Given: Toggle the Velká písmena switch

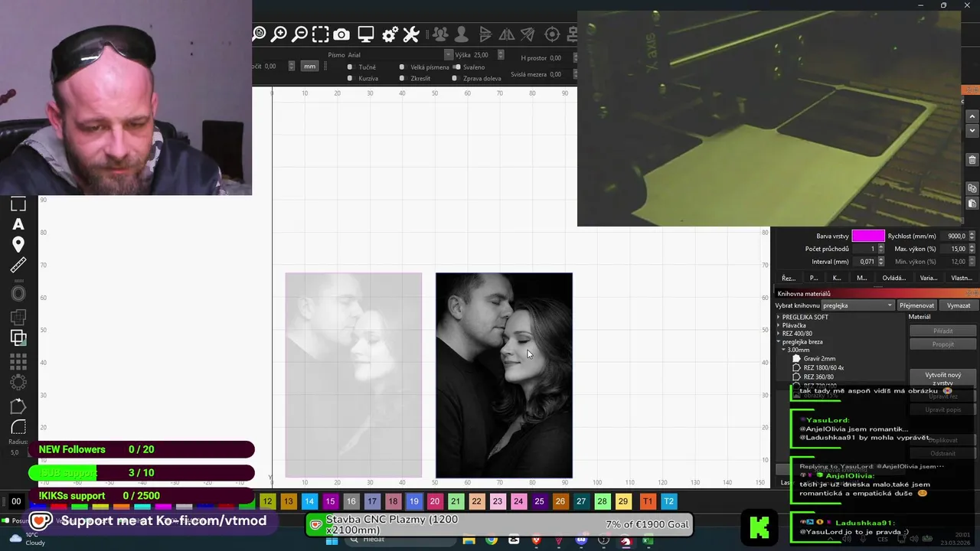Looking at the screenshot, I should pos(402,67).
